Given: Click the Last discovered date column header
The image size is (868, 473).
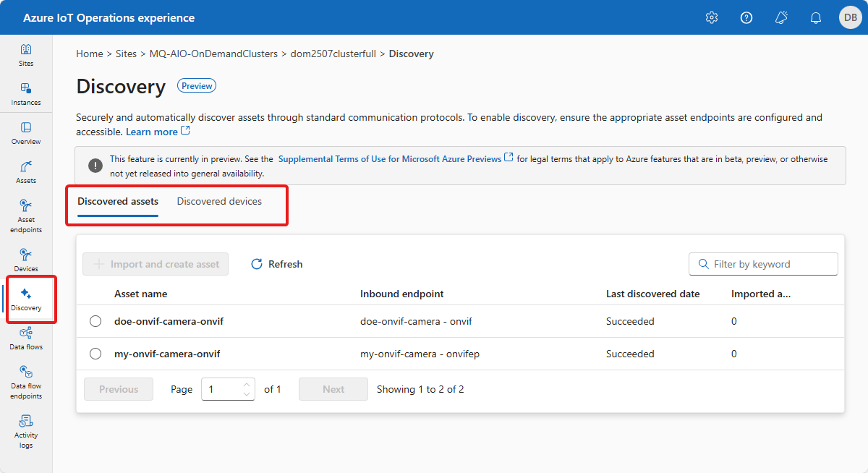Looking at the screenshot, I should (x=653, y=294).
